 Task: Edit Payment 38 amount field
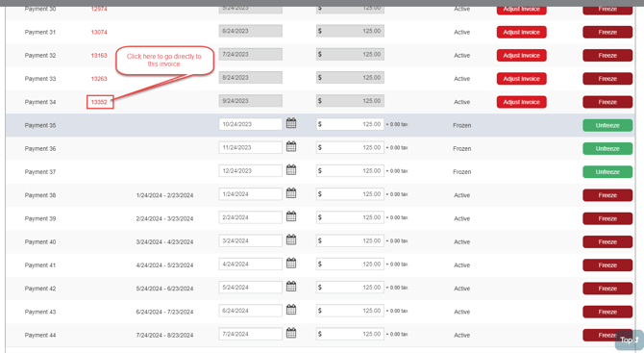click(350, 194)
